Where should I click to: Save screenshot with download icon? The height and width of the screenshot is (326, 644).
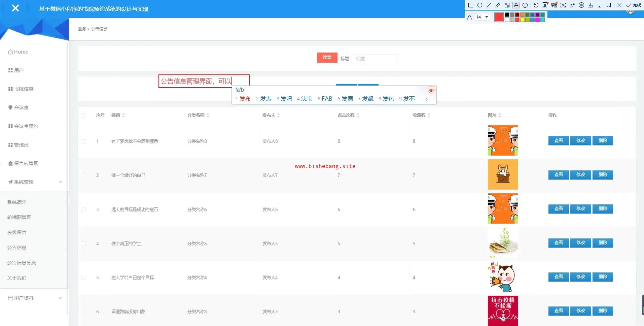coord(590,5)
